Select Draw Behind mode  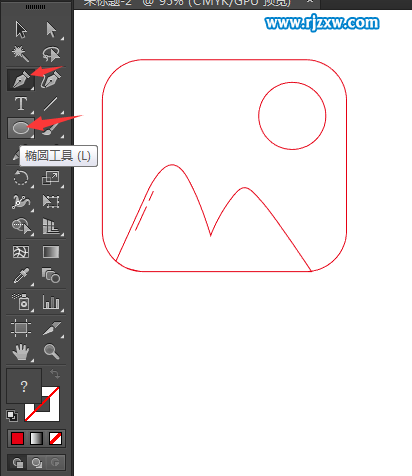pyautogui.click(x=36, y=463)
